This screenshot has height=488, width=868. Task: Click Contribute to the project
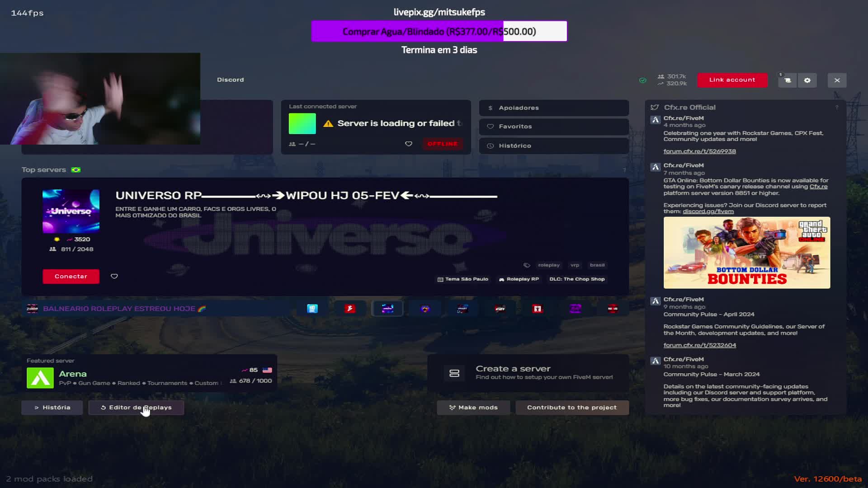[x=572, y=408]
